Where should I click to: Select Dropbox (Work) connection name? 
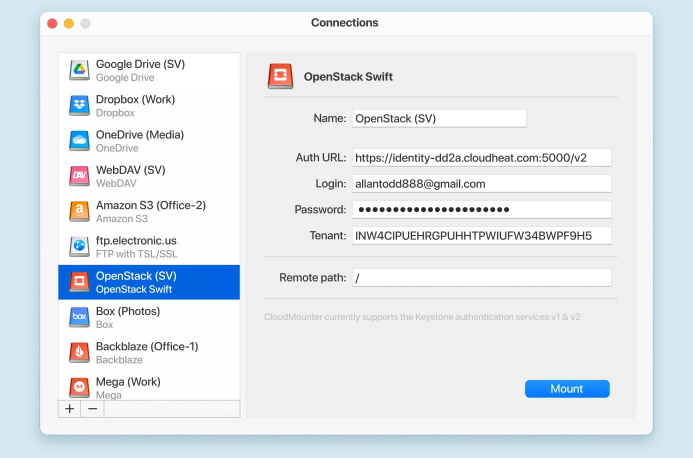tap(135, 99)
